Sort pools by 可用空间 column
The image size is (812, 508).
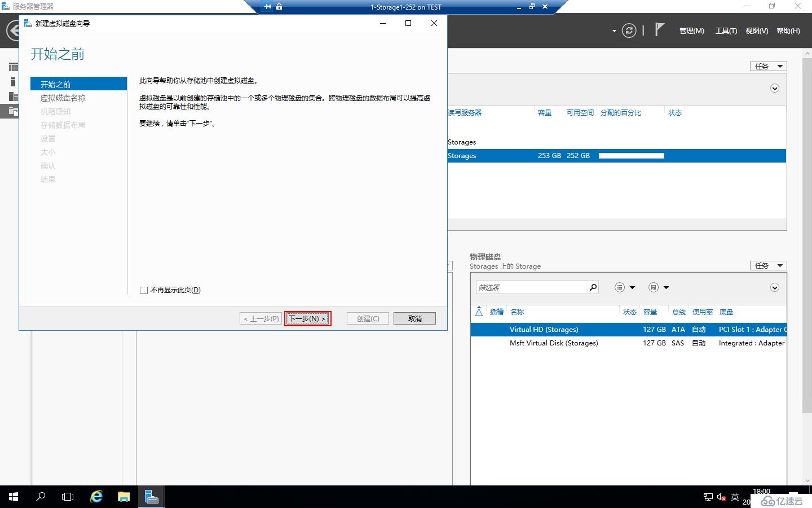click(580, 112)
